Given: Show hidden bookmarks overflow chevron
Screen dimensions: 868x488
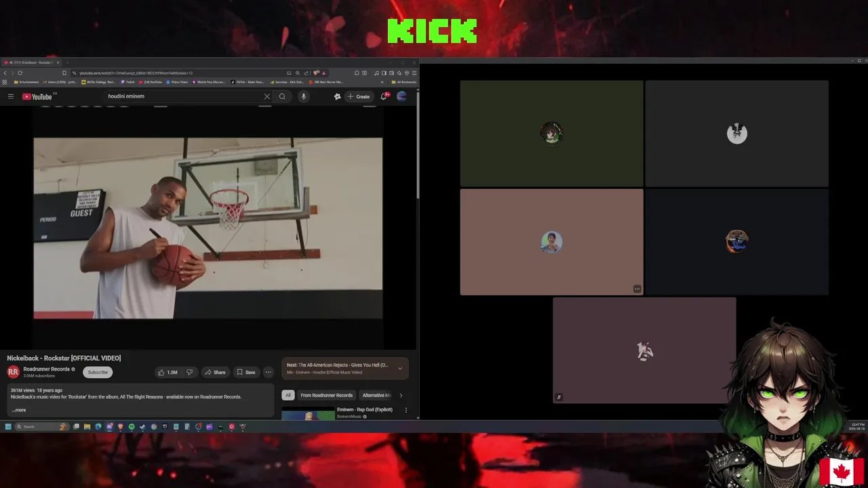Looking at the screenshot, I should click(382, 82).
